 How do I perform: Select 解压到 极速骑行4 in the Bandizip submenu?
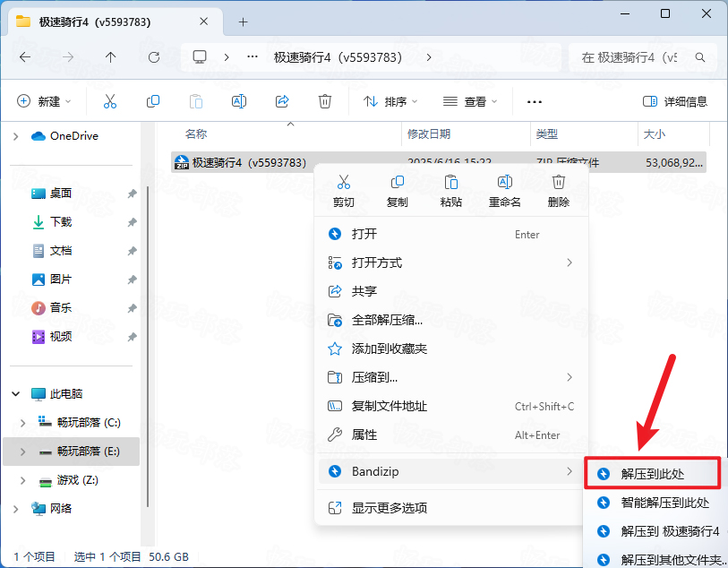point(655,531)
